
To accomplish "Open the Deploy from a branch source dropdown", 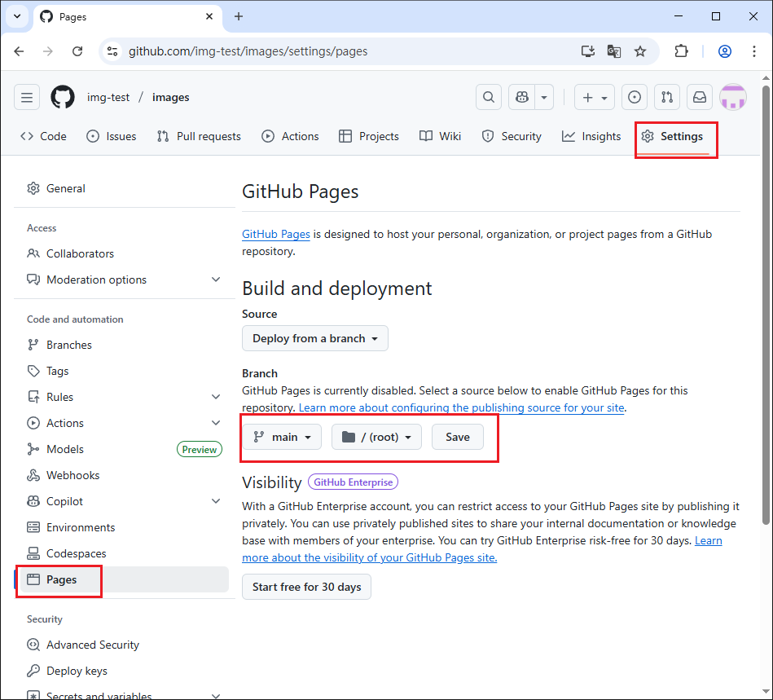I will 314,338.
